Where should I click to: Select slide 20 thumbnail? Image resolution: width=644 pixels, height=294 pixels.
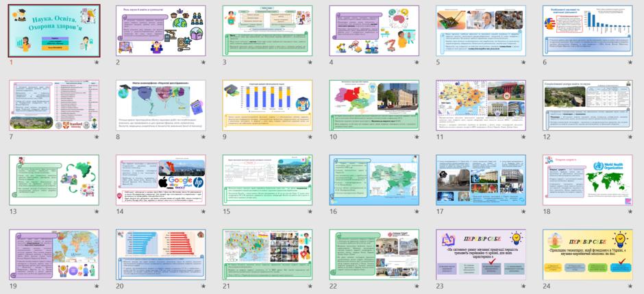point(160,255)
